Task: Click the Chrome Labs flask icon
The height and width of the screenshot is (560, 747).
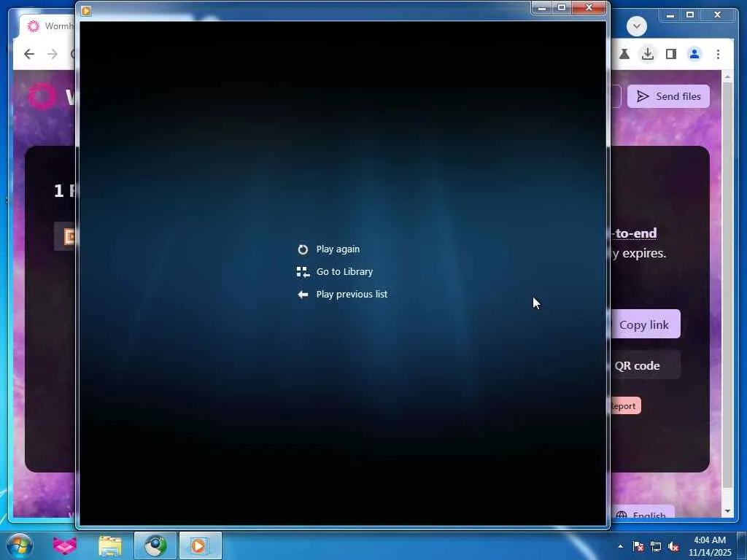Action: coord(624,54)
